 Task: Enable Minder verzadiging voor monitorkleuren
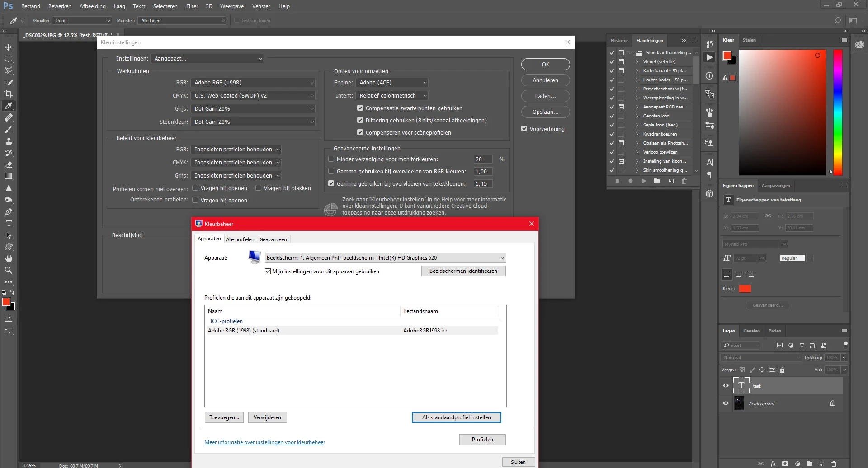[331, 159]
